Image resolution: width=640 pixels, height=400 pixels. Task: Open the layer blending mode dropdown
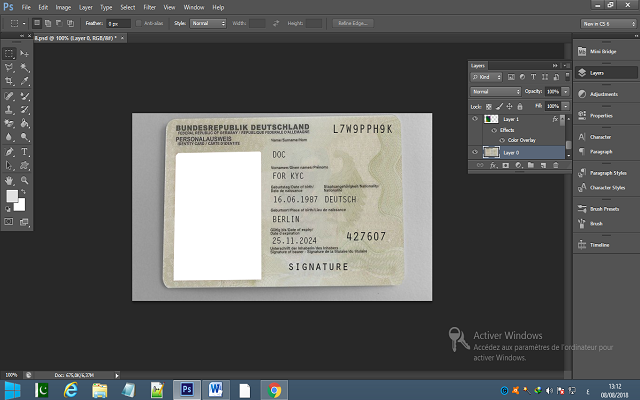point(495,91)
